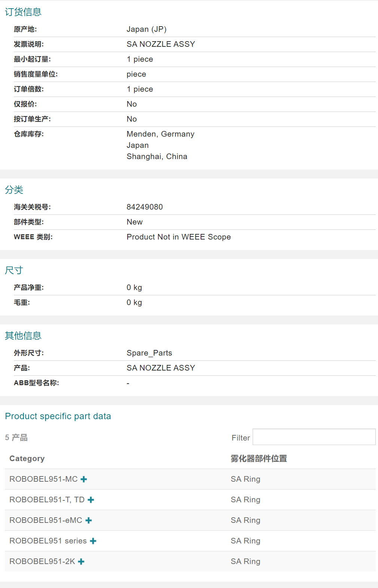Click the 其他信息 section heading

pyautogui.click(x=23, y=336)
